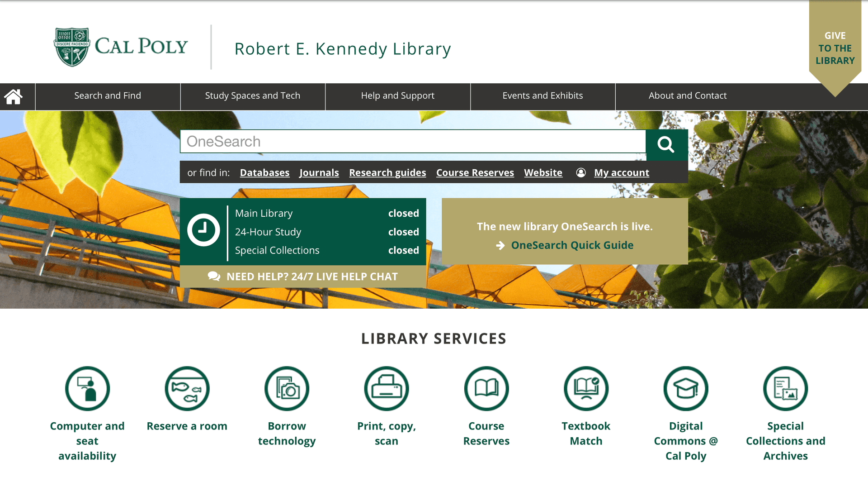Select Help and Support from the navigation
Image resolution: width=868 pixels, height=491 pixels.
398,96
